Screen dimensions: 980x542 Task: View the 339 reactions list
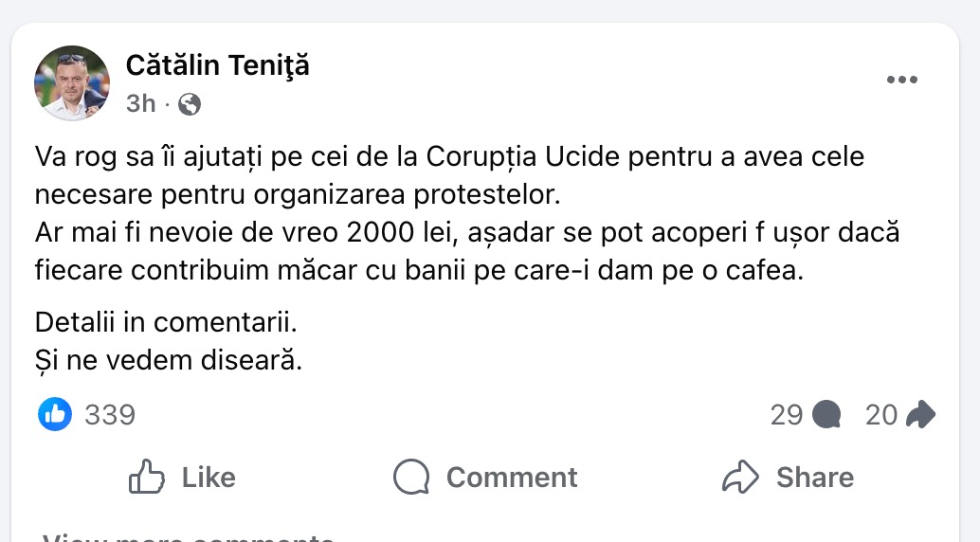110,415
